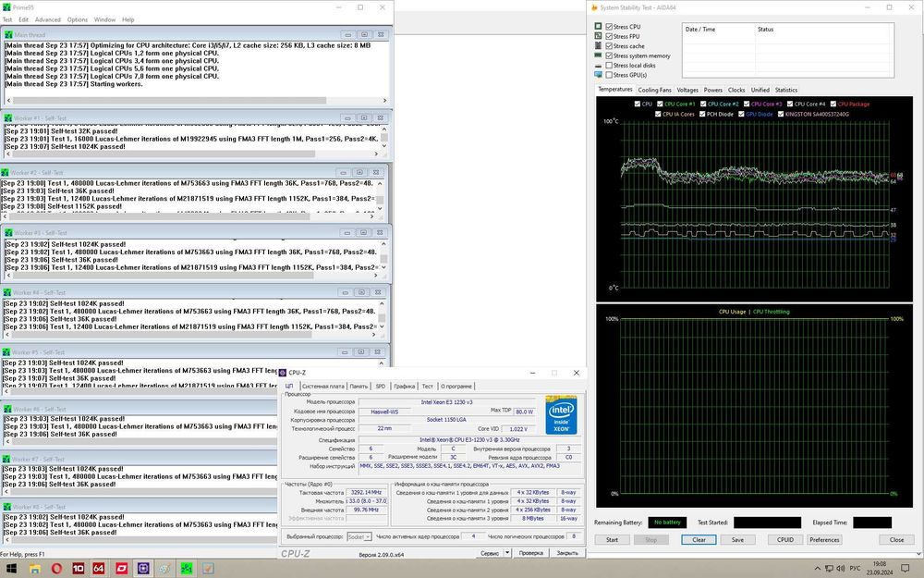
Task: Toggle the Stress system memory checkbox
Action: click(609, 55)
